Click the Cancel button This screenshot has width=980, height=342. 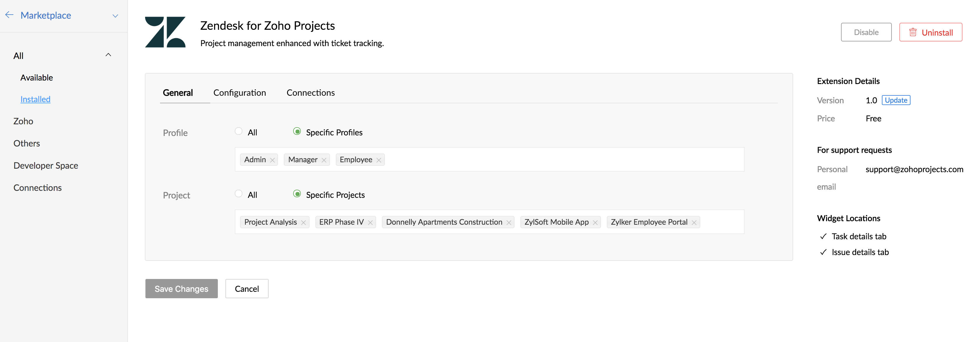(x=247, y=289)
